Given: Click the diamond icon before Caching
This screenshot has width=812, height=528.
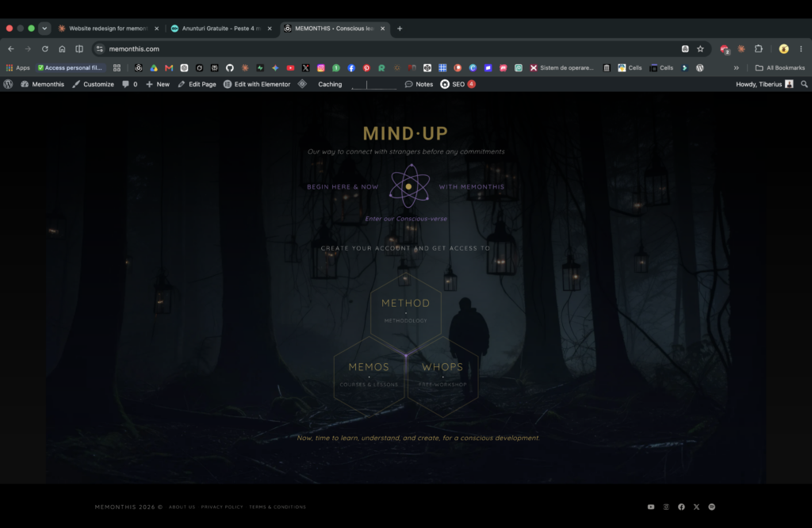Looking at the screenshot, I should (302, 84).
